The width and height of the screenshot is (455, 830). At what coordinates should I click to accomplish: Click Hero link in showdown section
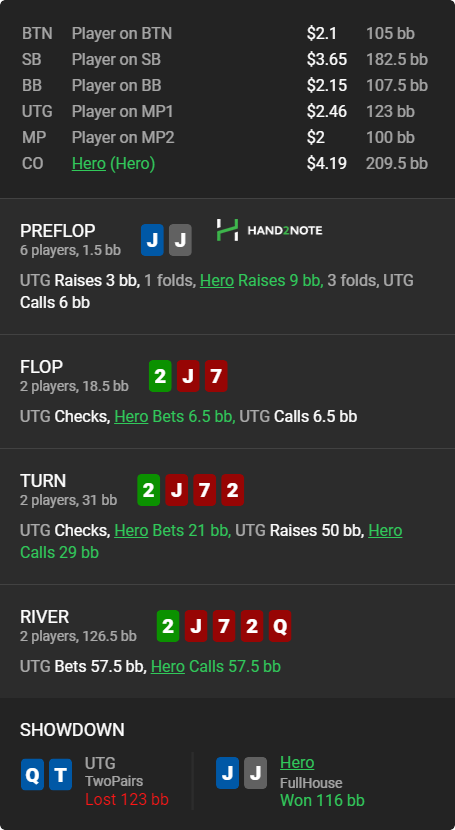click(297, 763)
